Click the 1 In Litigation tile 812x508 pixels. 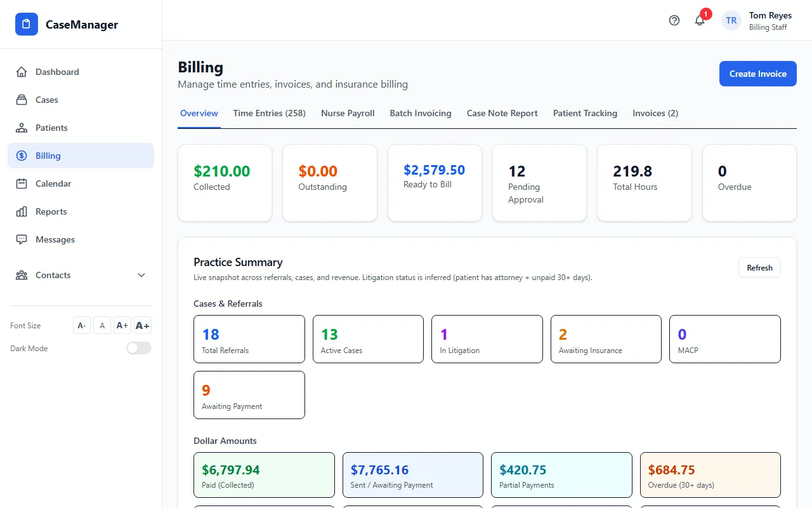click(x=487, y=339)
